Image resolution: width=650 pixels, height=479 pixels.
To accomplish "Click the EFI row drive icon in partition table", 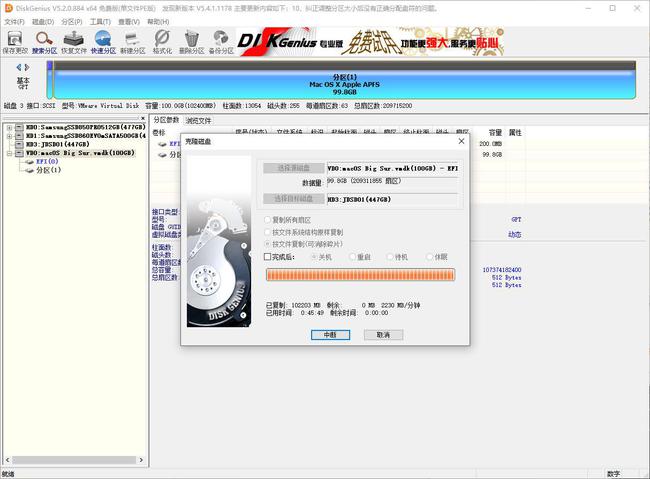I will 162,144.
